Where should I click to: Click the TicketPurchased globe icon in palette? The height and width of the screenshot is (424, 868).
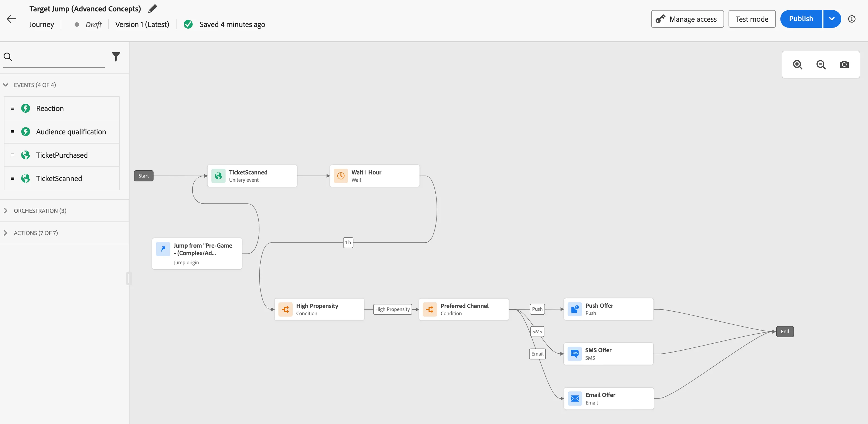pos(26,155)
